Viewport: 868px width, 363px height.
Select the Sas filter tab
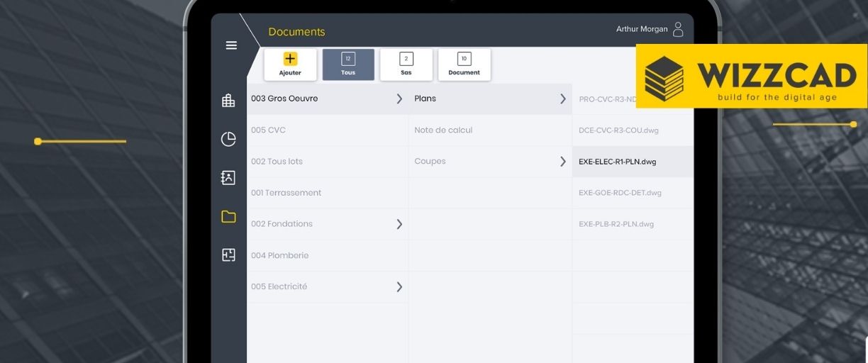(406, 65)
